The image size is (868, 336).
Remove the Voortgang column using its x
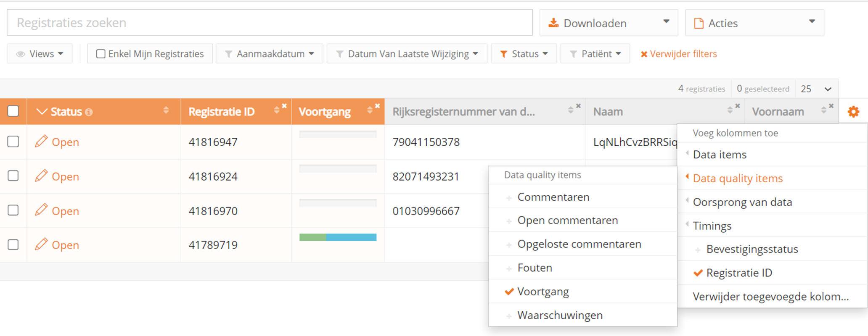coord(377,106)
